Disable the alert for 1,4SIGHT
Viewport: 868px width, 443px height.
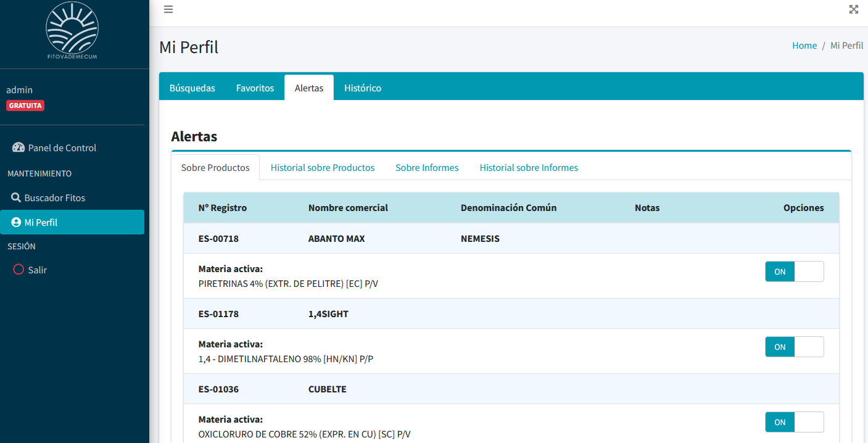coord(794,347)
